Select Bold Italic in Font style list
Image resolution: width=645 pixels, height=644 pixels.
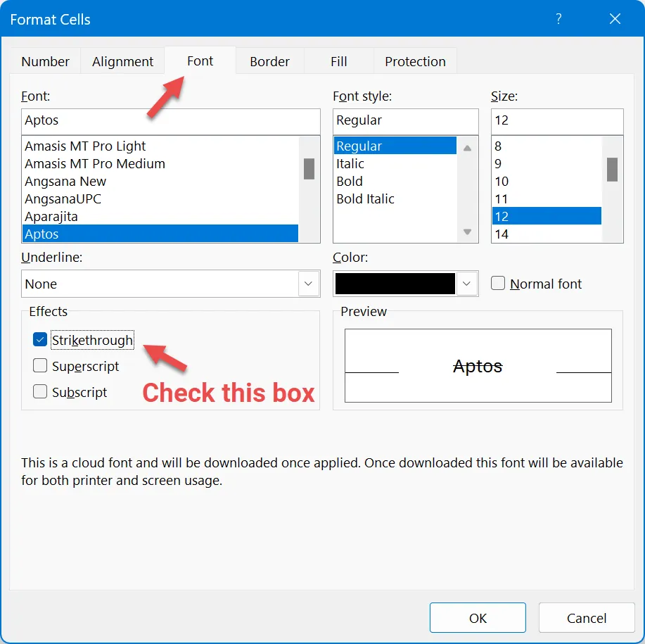pyautogui.click(x=365, y=198)
